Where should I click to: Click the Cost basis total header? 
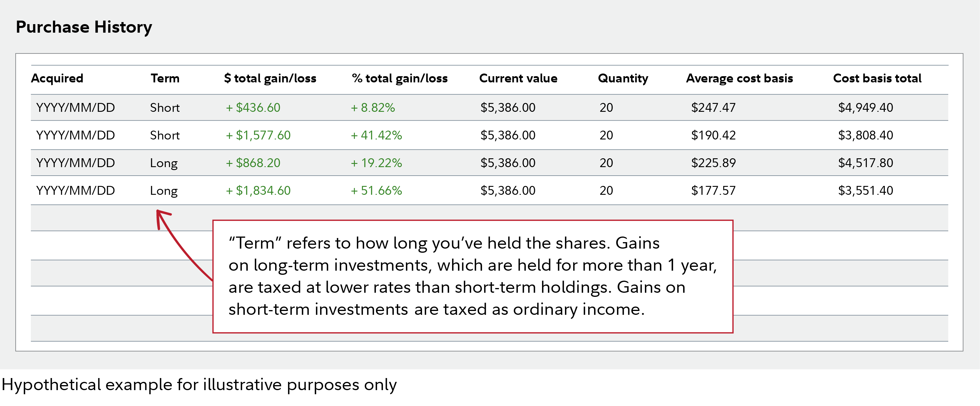point(877,79)
